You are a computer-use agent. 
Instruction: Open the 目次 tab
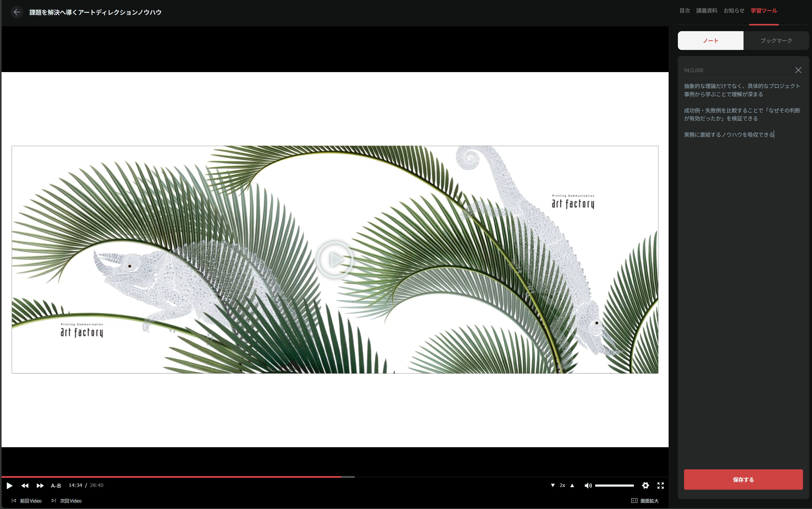click(x=685, y=11)
